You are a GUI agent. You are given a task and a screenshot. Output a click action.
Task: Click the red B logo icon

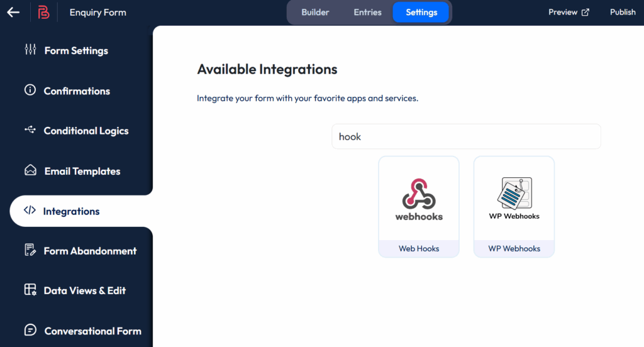click(43, 13)
